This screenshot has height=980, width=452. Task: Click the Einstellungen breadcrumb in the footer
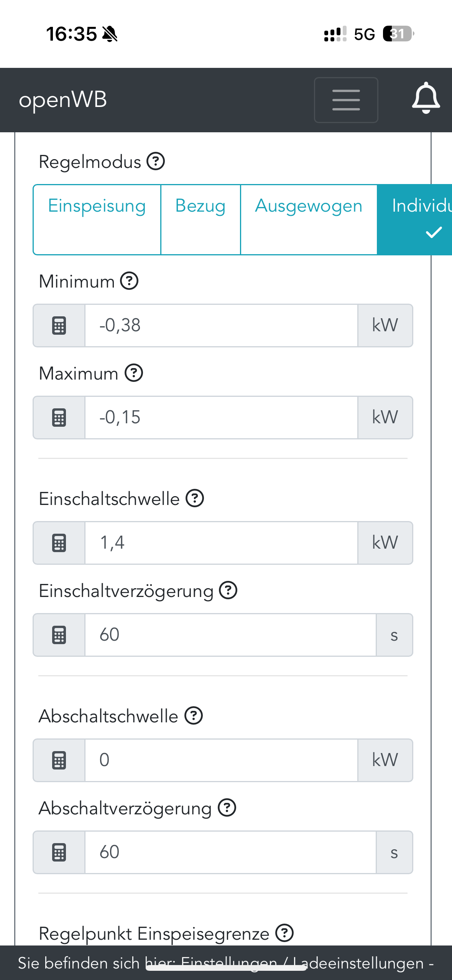click(228, 963)
